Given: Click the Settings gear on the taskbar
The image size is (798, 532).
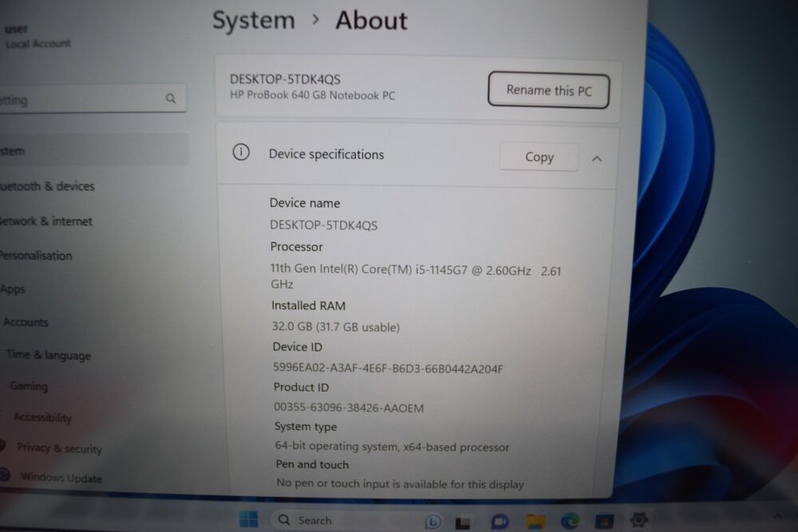Looking at the screenshot, I should [638, 519].
